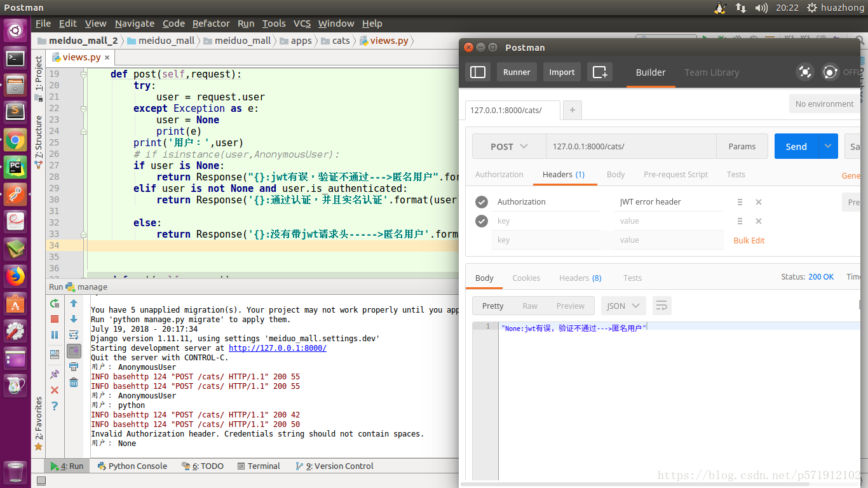Image resolution: width=868 pixels, height=488 pixels.
Task: Close the views.py editor tab
Action: click(107, 58)
